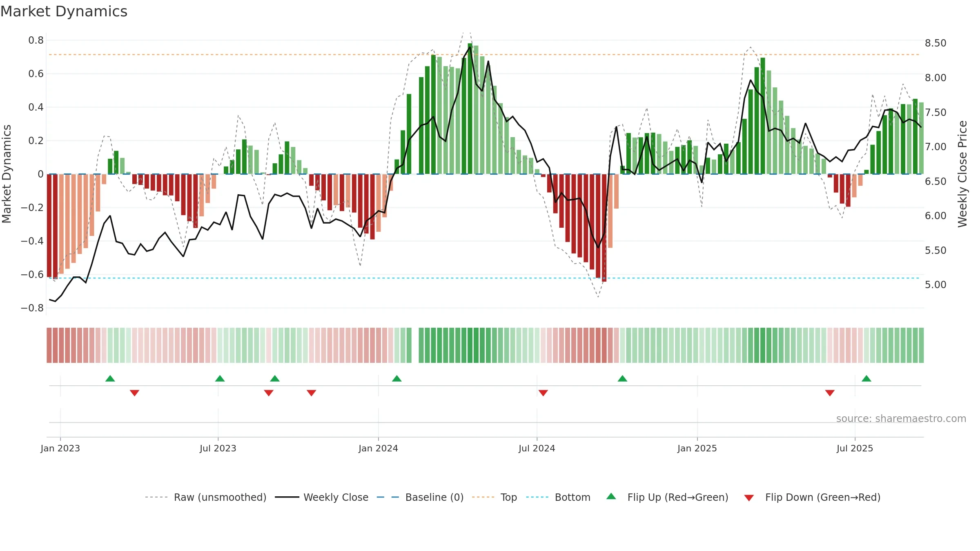Toggle the Weekly Close legend entry
This screenshot has width=980, height=551.
pyautogui.click(x=322, y=497)
